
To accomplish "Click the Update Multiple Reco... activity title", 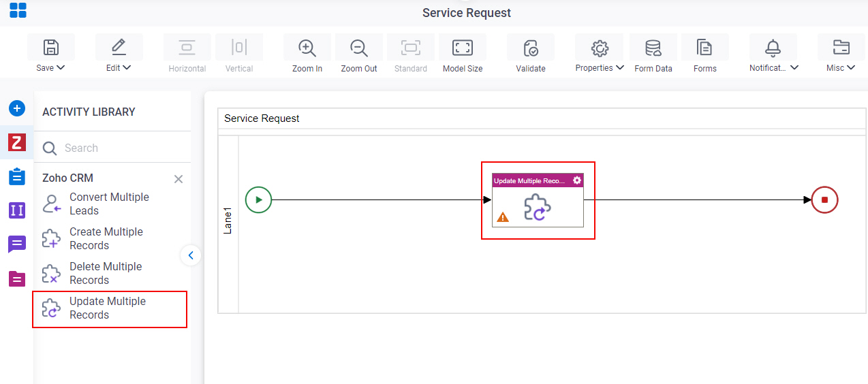I will pyautogui.click(x=530, y=180).
